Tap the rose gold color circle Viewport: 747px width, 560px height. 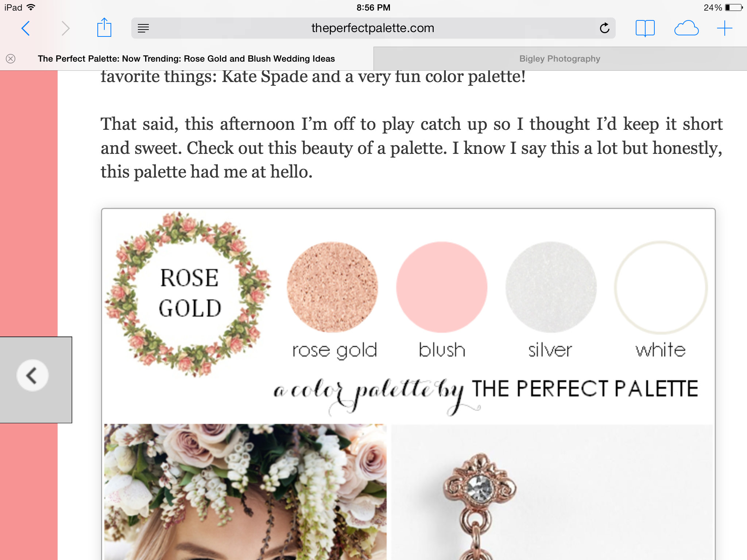pos(332,287)
